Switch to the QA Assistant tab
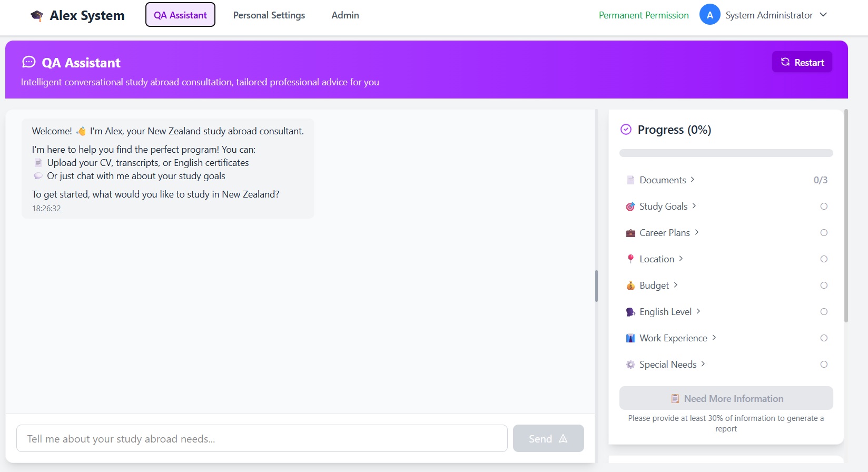868x472 pixels. [180, 15]
